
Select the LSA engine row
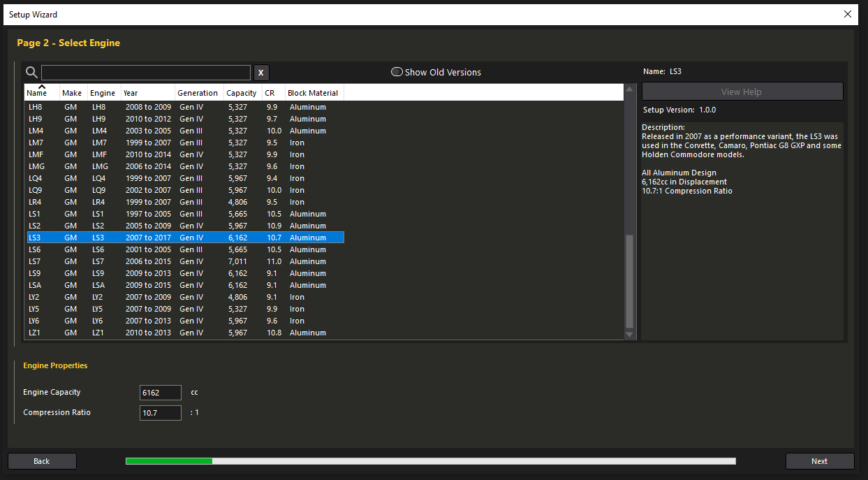[184, 285]
